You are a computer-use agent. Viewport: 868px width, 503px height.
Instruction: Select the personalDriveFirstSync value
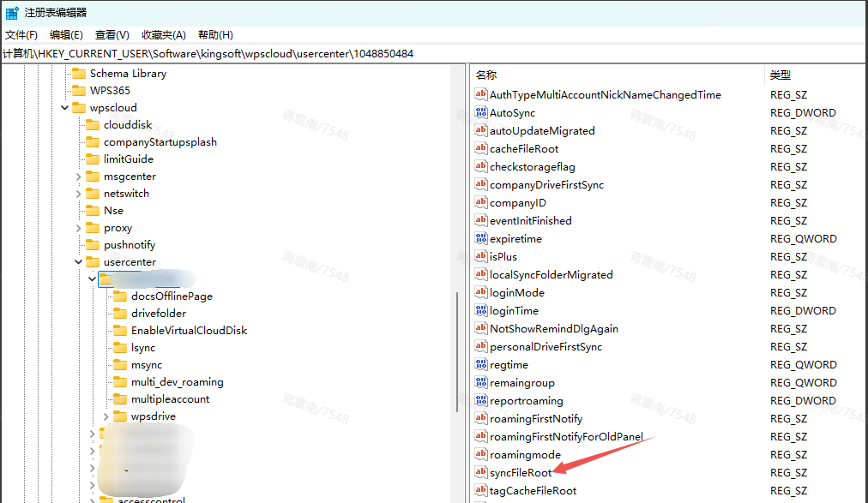click(546, 346)
